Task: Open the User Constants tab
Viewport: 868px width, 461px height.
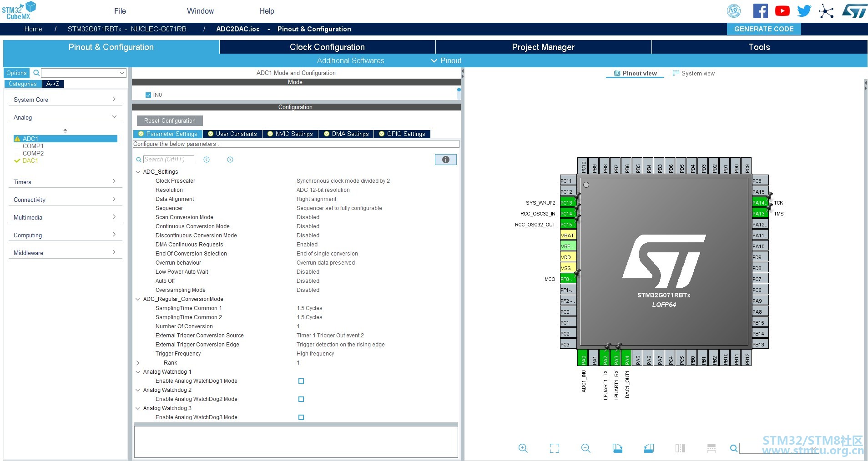Action: pyautogui.click(x=232, y=134)
